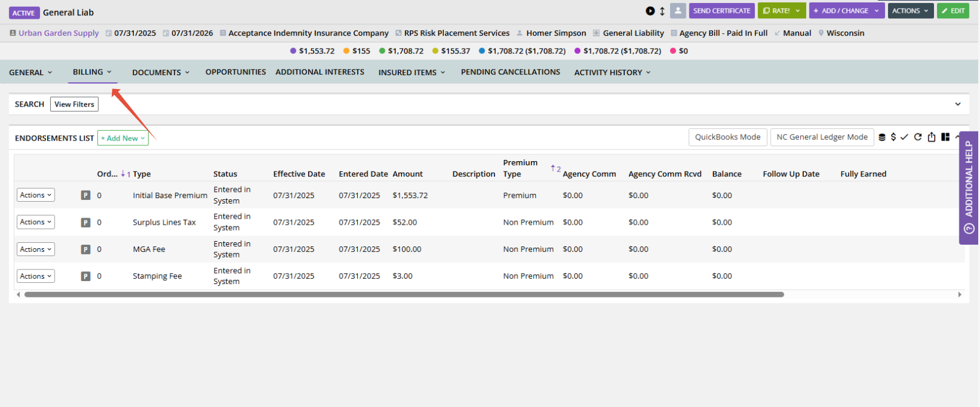Switch to QuickBooks Mode
The height and width of the screenshot is (407, 980).
point(728,137)
